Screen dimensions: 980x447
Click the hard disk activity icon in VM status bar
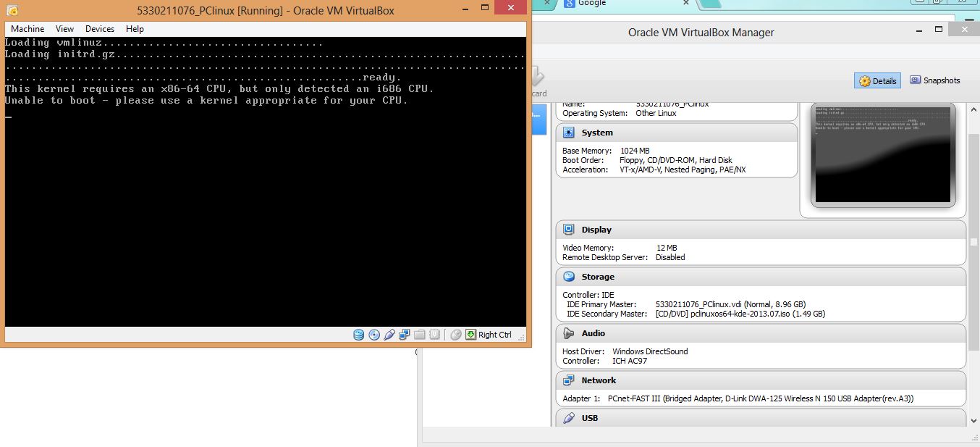tap(359, 335)
